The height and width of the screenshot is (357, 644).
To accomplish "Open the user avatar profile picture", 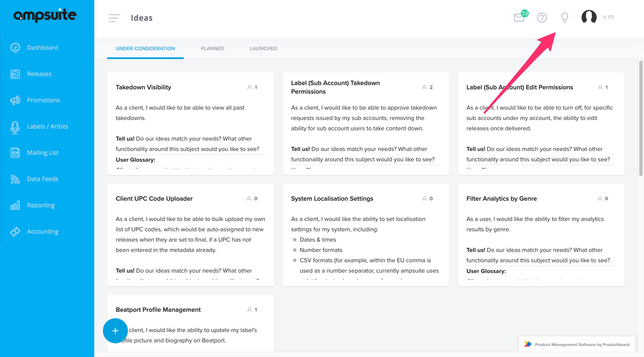I will point(589,17).
